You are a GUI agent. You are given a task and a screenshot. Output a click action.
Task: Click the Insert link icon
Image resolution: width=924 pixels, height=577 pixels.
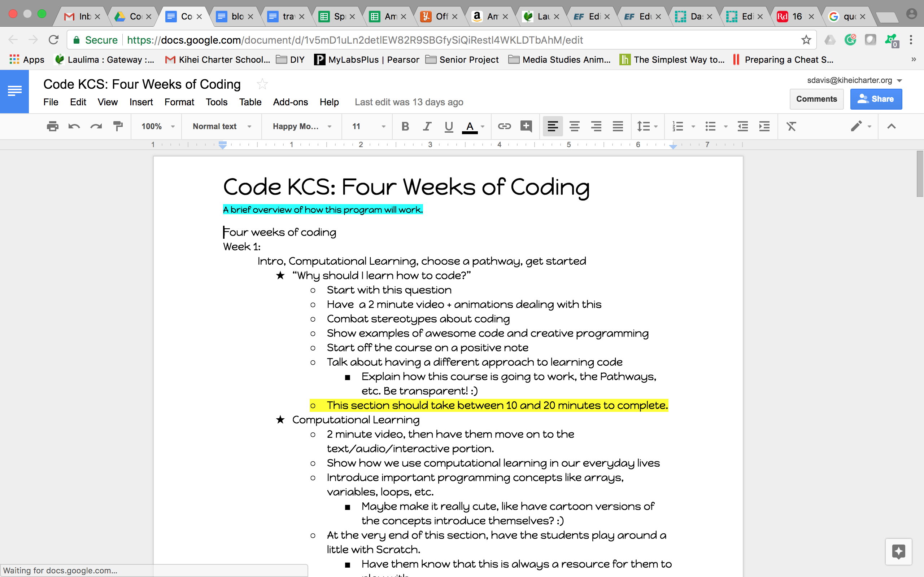504,126
